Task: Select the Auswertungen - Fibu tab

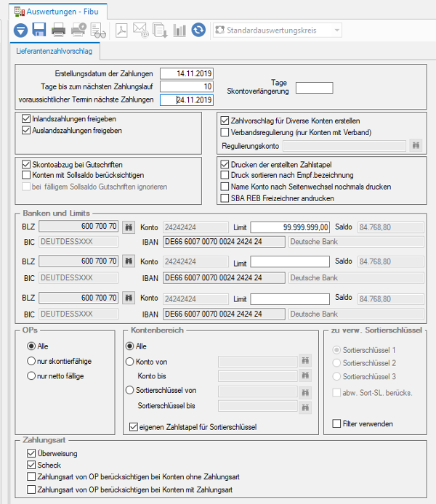Action: [58, 12]
